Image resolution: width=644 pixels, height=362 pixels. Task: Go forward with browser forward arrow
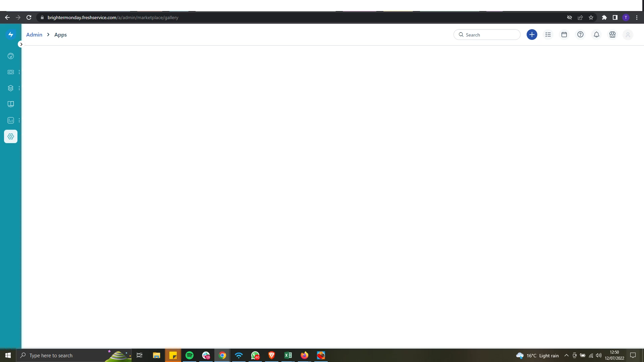click(18, 17)
